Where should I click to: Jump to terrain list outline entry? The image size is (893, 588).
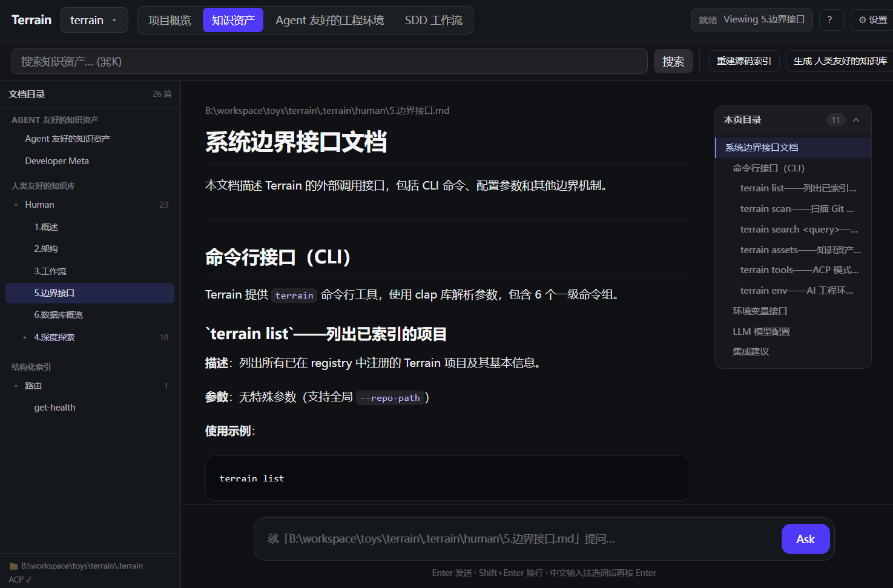[x=793, y=188]
